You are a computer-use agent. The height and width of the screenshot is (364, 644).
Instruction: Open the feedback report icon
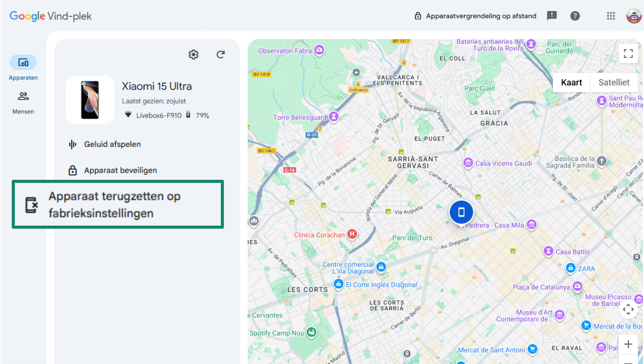[x=552, y=16]
